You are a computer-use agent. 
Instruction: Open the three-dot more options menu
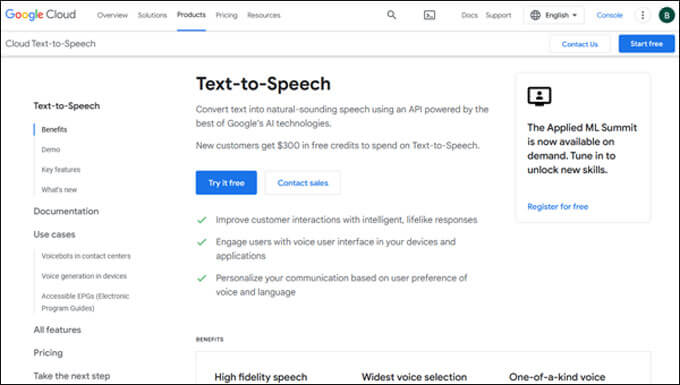click(643, 15)
